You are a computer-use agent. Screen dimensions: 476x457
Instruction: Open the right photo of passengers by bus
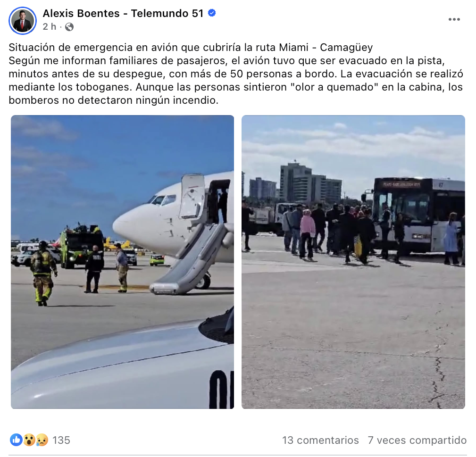click(353, 262)
